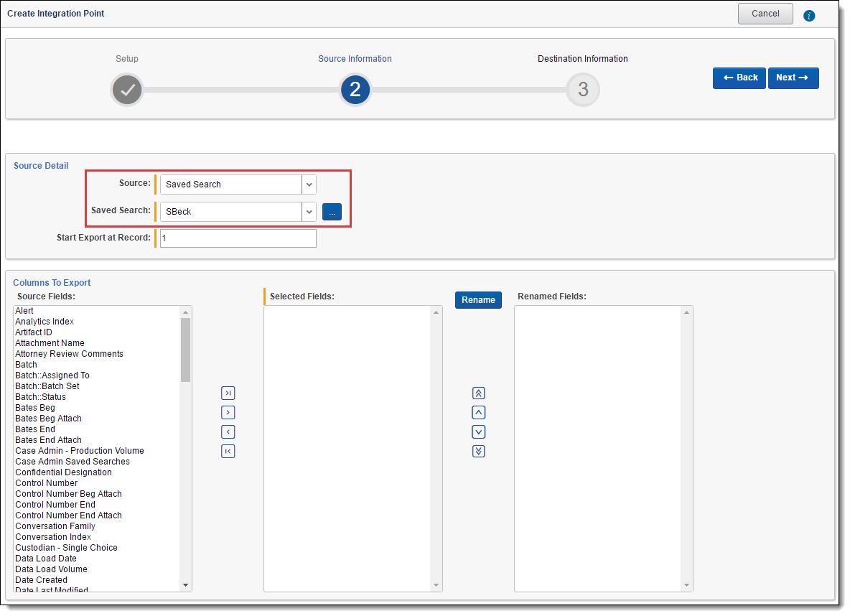Select 'Control Number End Attach' field
This screenshot has height=616, width=850.
click(x=68, y=515)
